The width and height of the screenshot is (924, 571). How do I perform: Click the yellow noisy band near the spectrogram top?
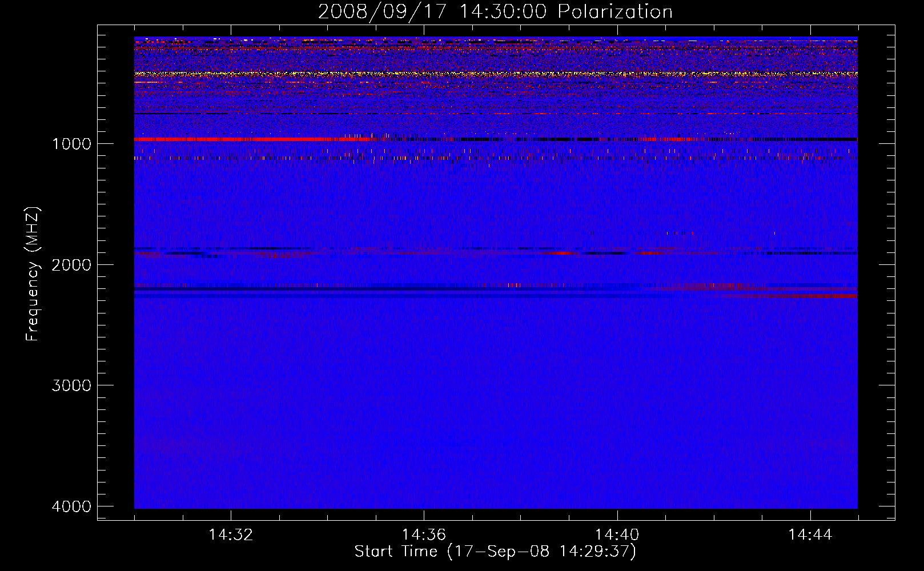click(496, 74)
